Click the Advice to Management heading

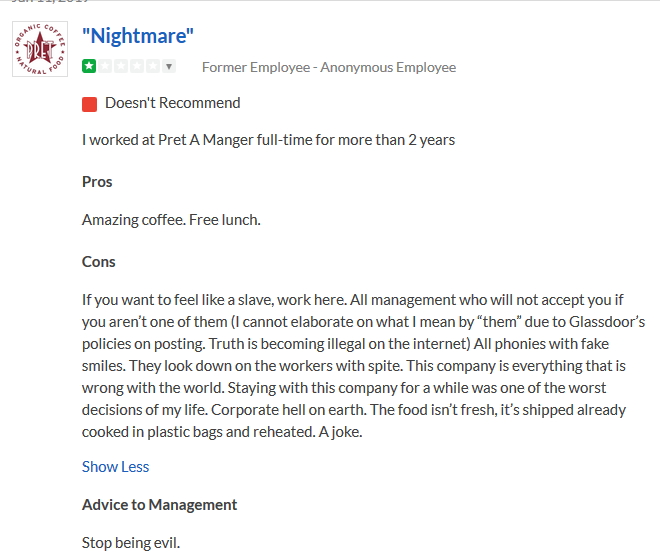click(x=160, y=505)
